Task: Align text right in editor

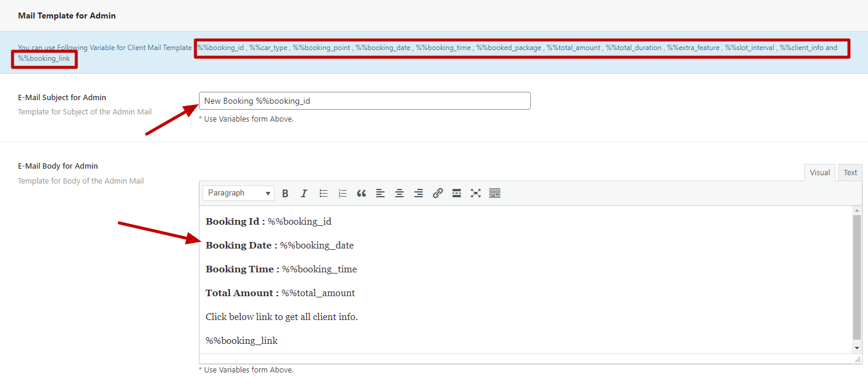Action: [419, 193]
